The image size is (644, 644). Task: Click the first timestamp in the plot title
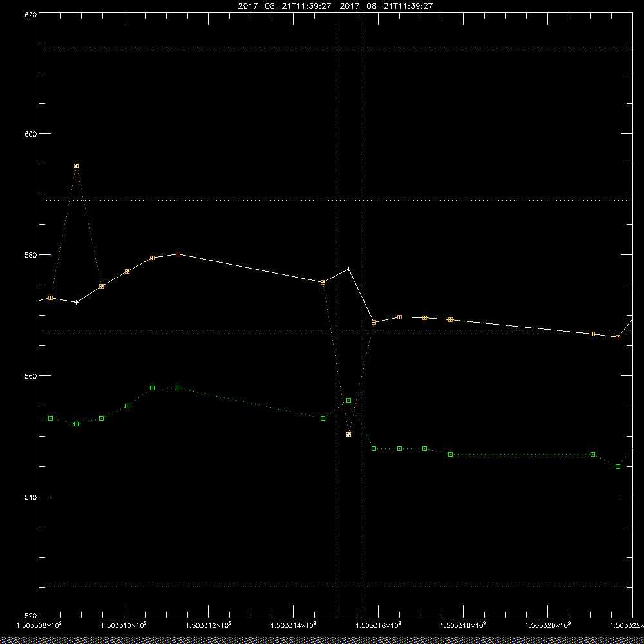(285, 6)
